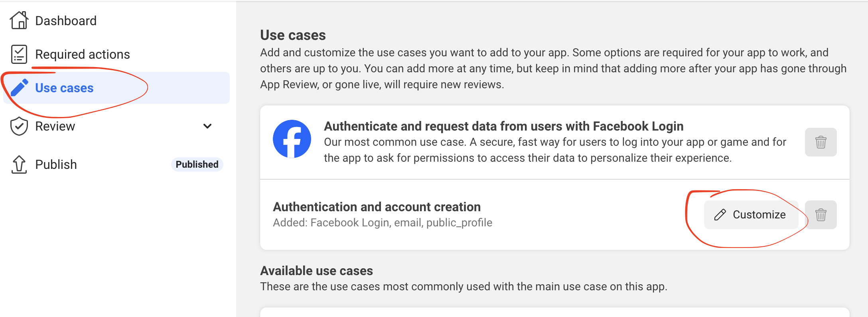868x317 pixels.
Task: Select the Use cases sidebar item
Action: pos(116,88)
